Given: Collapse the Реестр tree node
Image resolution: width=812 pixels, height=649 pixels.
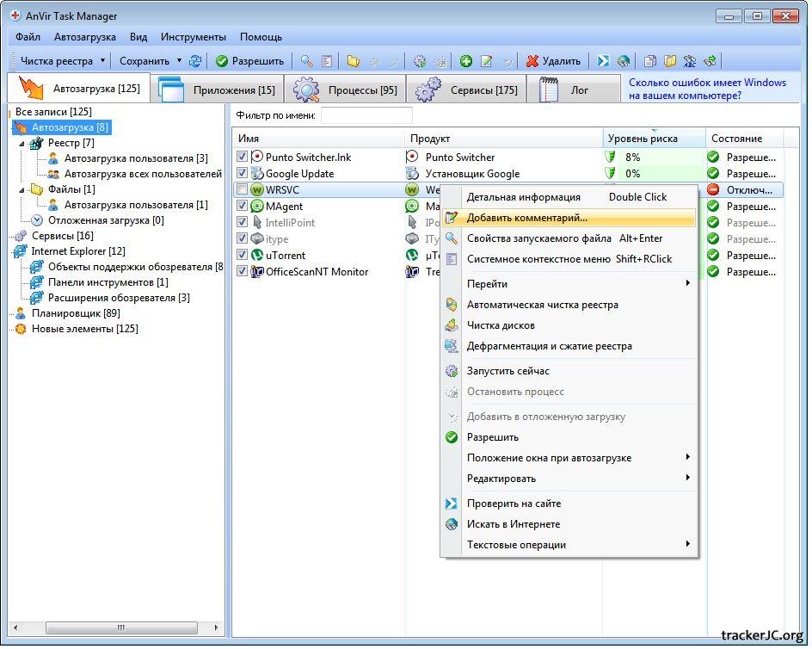Looking at the screenshot, I should coord(22,143).
